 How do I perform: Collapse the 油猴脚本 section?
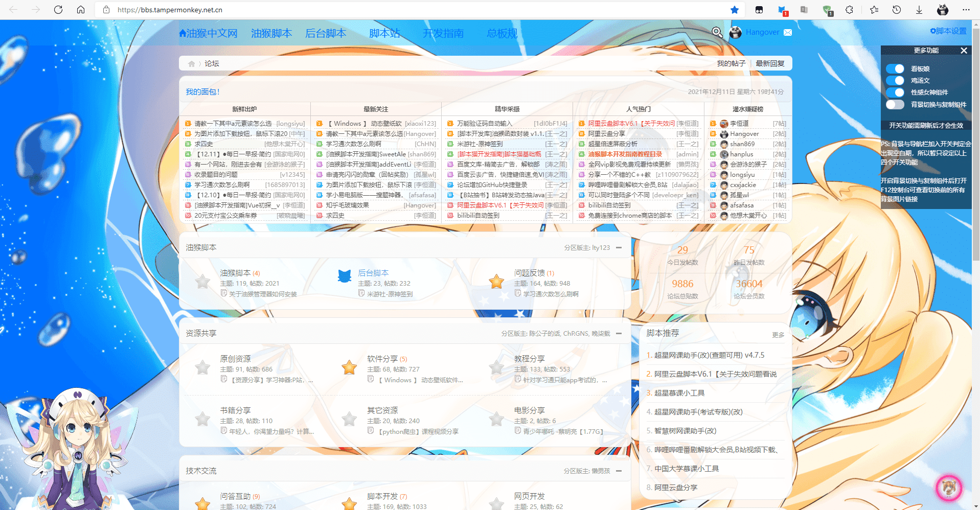point(619,247)
